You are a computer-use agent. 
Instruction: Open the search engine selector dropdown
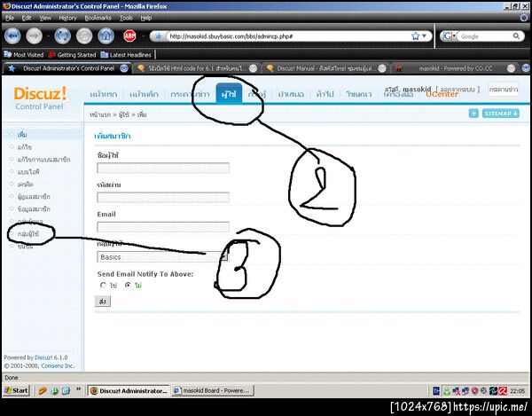click(449, 36)
